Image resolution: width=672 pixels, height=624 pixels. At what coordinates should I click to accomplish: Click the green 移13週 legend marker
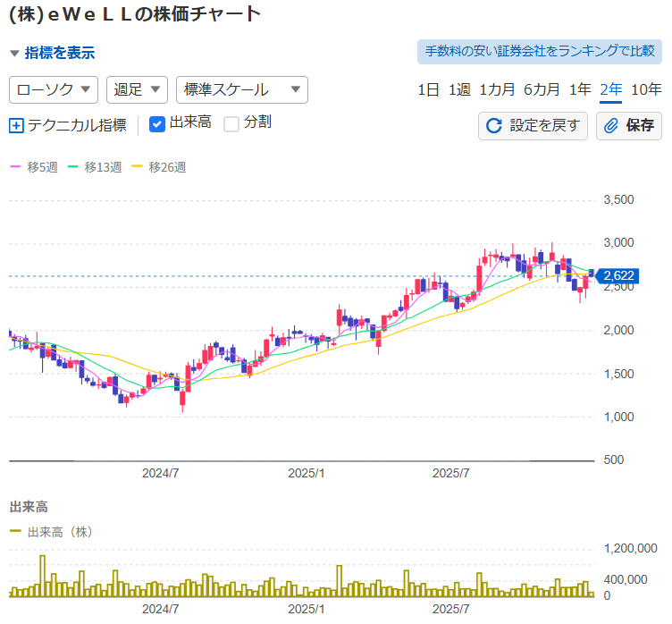point(73,167)
